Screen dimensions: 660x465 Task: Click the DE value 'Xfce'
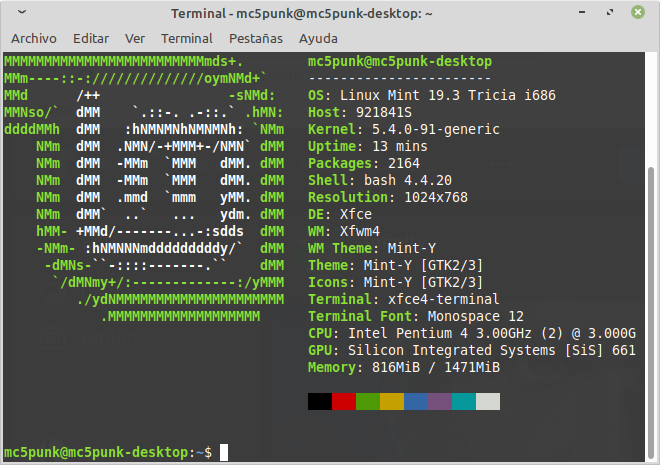356,214
